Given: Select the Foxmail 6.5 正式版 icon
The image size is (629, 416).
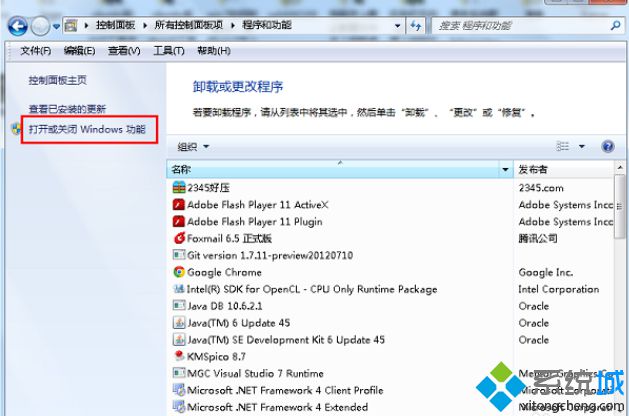Looking at the screenshot, I should click(x=179, y=238).
